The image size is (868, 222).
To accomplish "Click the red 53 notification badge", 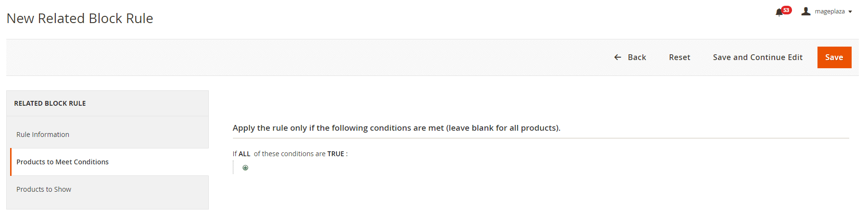I will 787,10.
